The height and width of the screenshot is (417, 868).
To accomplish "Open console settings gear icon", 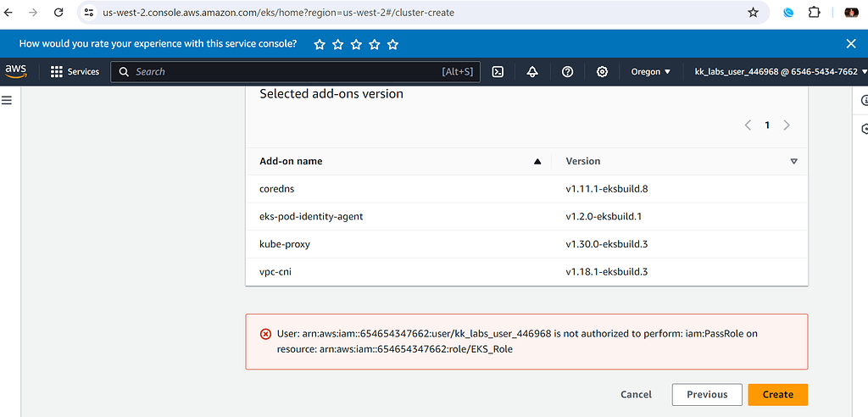I will click(x=602, y=72).
